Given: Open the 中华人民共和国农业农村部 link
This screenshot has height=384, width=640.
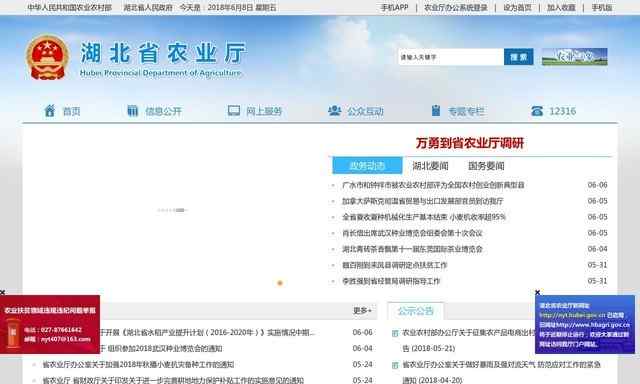Looking at the screenshot, I should (x=70, y=7).
